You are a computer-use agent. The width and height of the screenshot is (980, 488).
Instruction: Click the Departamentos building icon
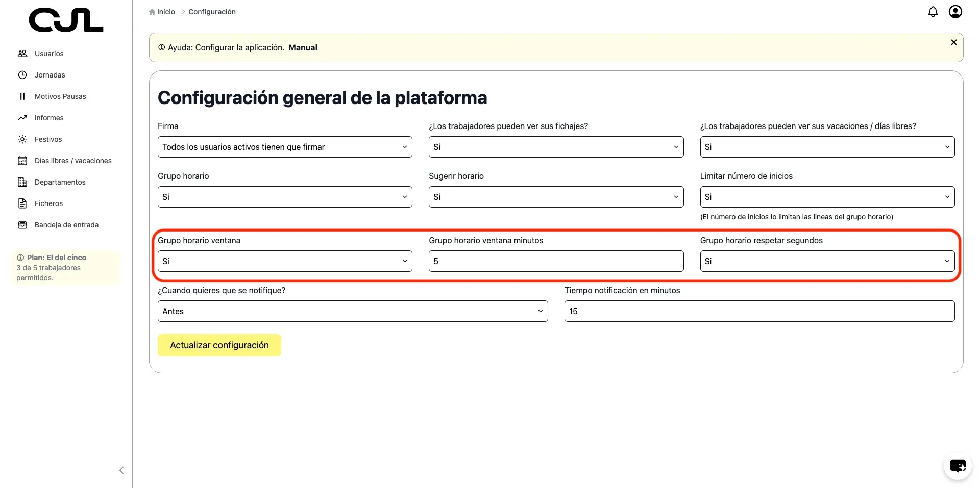pos(22,182)
